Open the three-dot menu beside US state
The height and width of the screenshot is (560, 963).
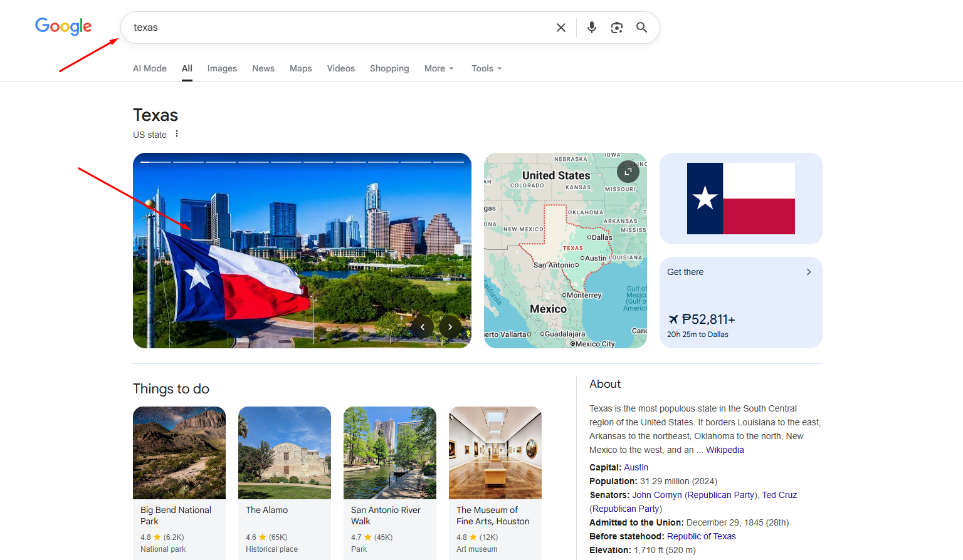177,134
